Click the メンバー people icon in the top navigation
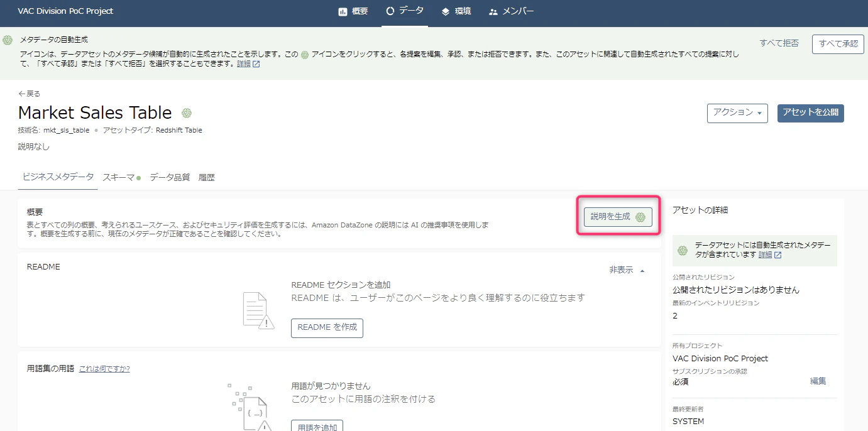The width and height of the screenshot is (868, 431). [x=493, y=11]
